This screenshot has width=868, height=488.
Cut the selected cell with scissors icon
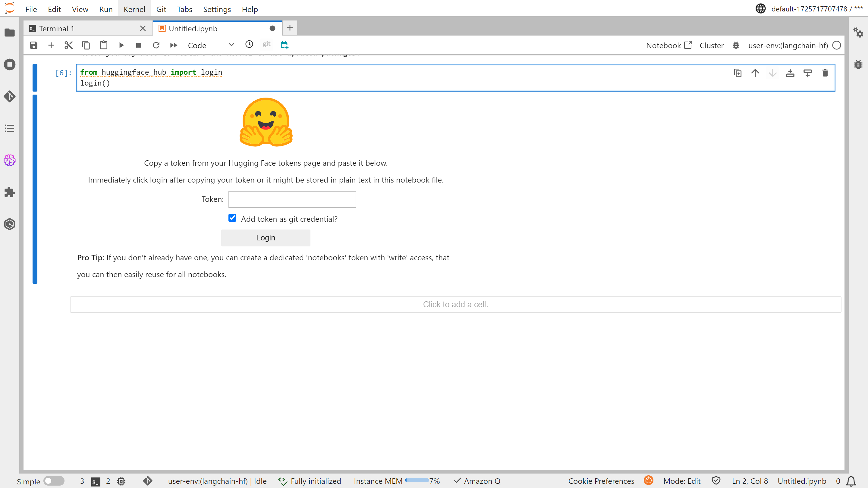pyautogui.click(x=69, y=45)
